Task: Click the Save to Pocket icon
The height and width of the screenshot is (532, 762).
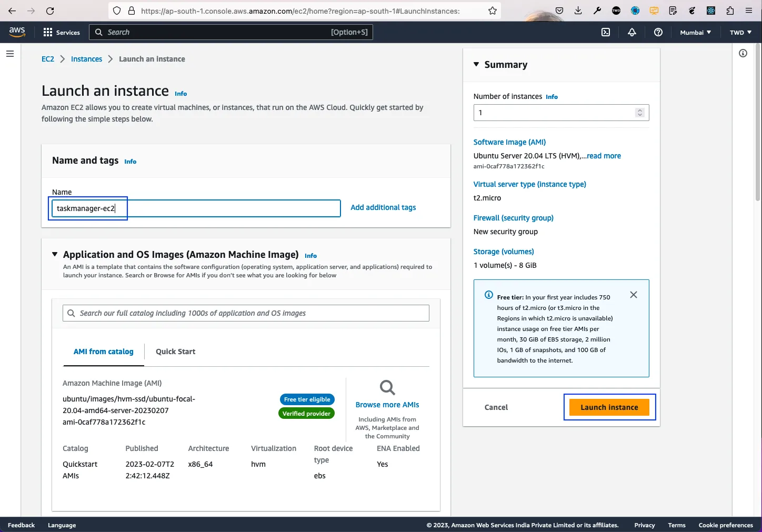Action: point(559,11)
